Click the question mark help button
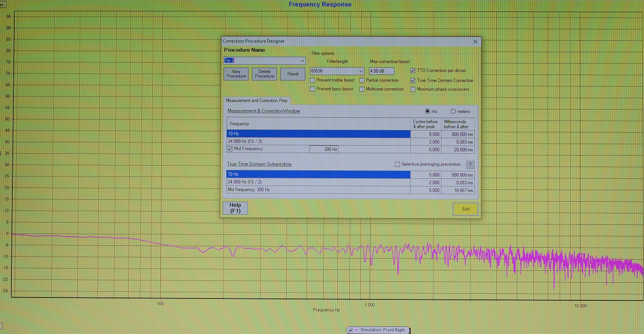The image size is (644, 334). [470, 165]
